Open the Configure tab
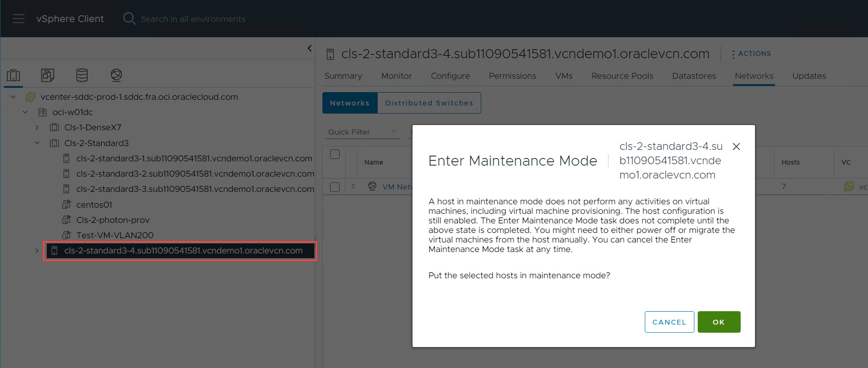This screenshot has width=868, height=368. (x=450, y=76)
